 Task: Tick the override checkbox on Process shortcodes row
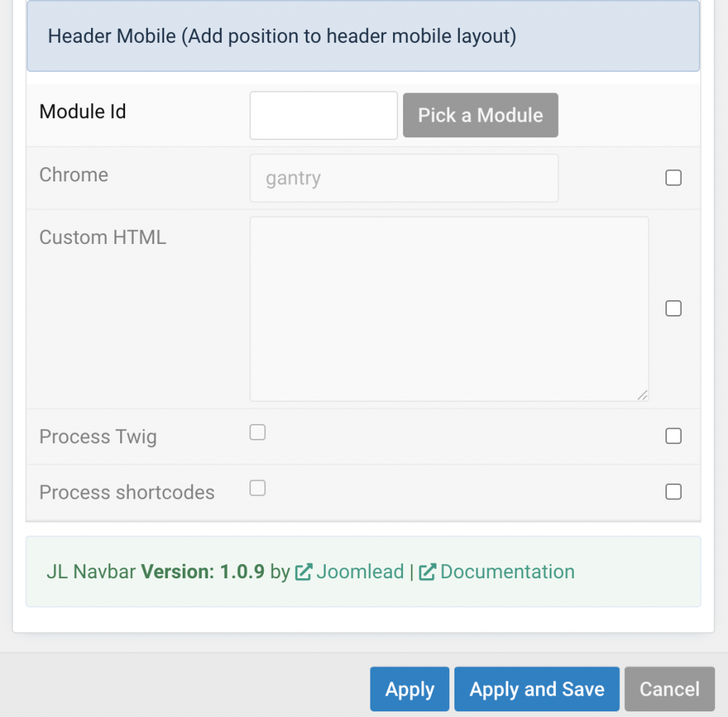[673, 492]
